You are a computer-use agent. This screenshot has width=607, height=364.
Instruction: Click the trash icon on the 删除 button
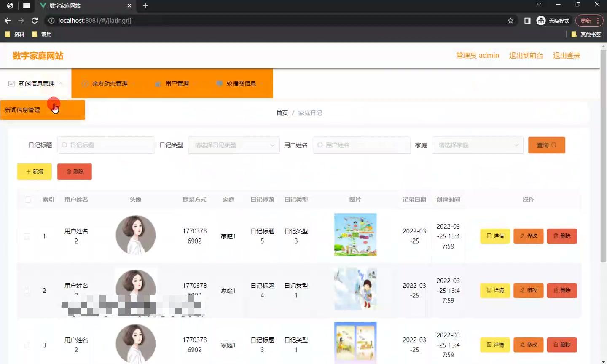(68, 171)
